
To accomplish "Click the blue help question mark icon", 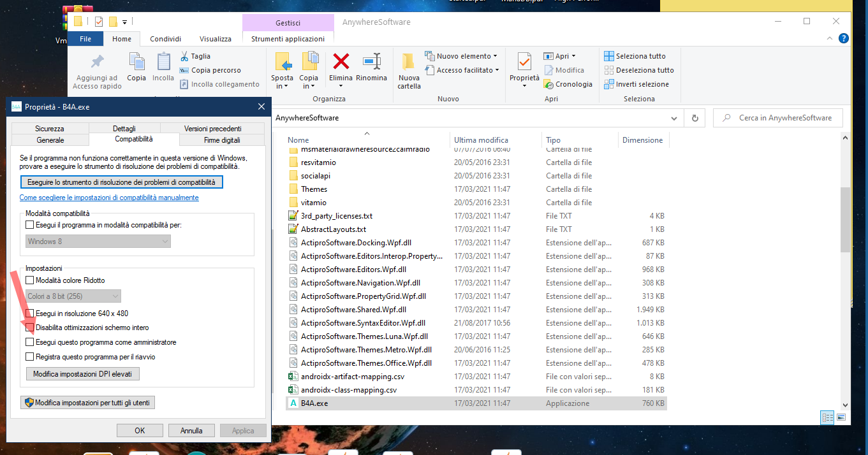I will (x=844, y=39).
